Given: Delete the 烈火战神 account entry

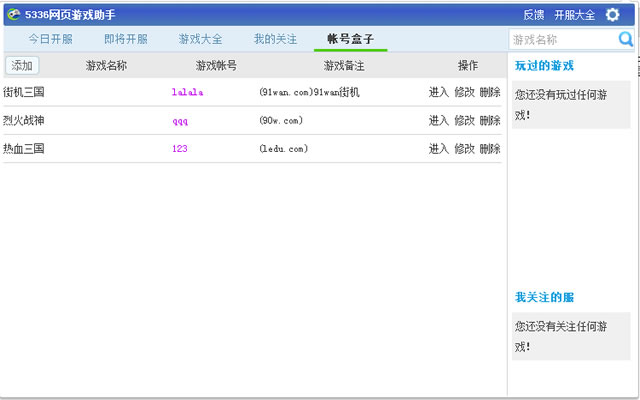Looking at the screenshot, I should click(x=490, y=120).
